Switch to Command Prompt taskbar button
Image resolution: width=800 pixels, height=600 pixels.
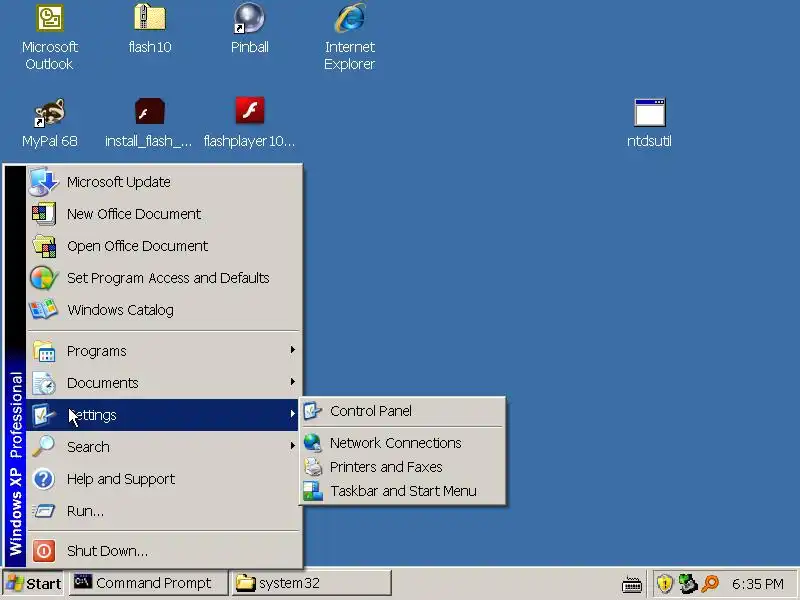point(148,583)
